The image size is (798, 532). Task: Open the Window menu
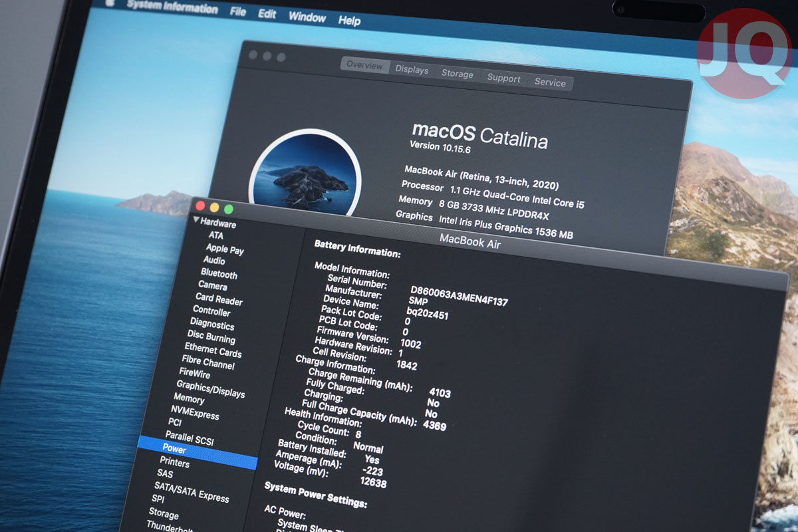307,17
